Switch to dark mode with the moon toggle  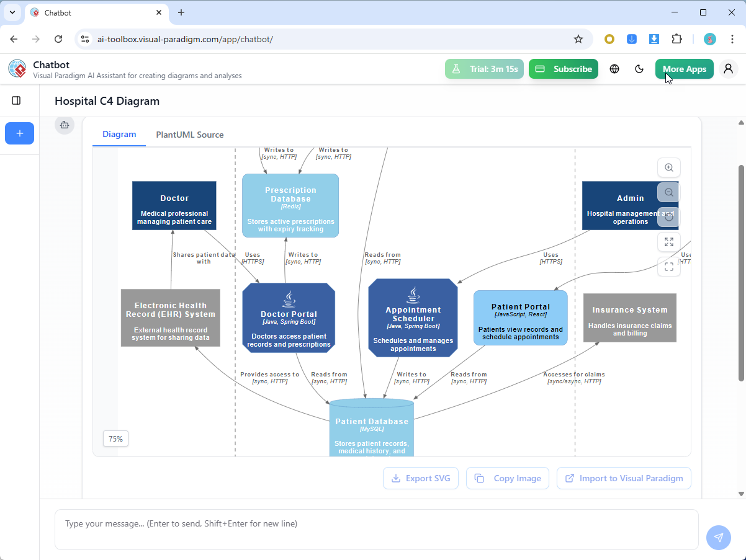pos(639,69)
